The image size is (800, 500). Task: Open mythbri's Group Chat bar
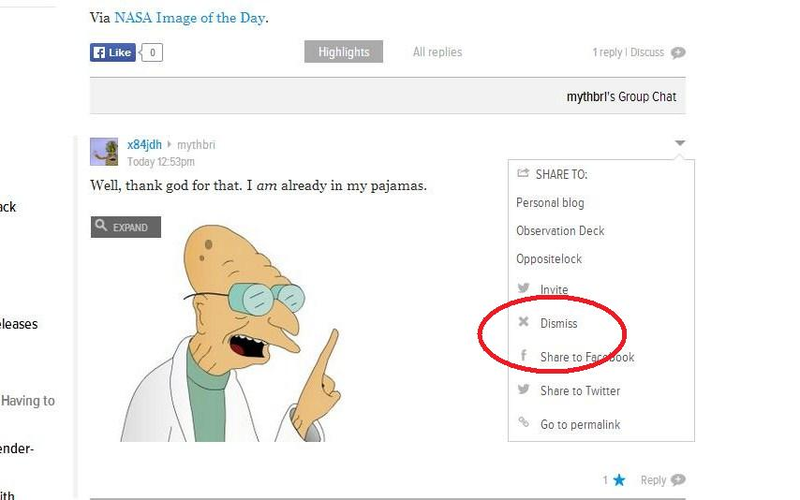[x=388, y=96]
